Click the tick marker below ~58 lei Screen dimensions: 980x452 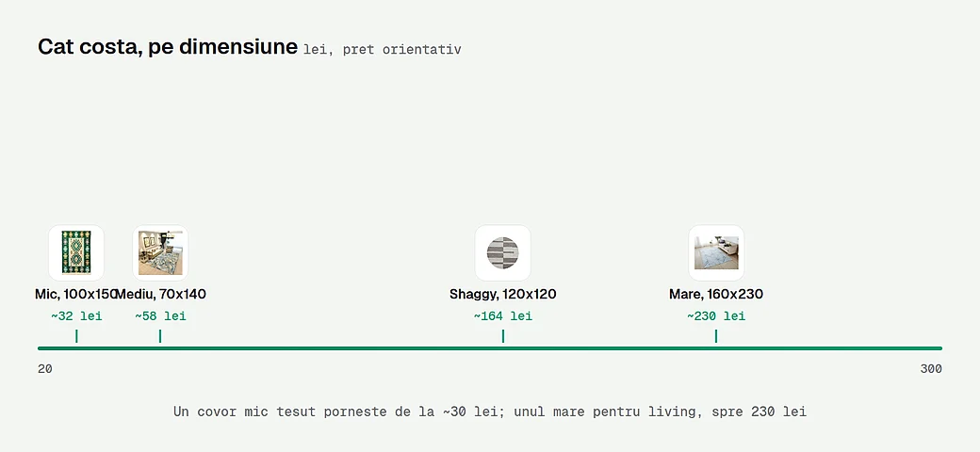[160, 336]
